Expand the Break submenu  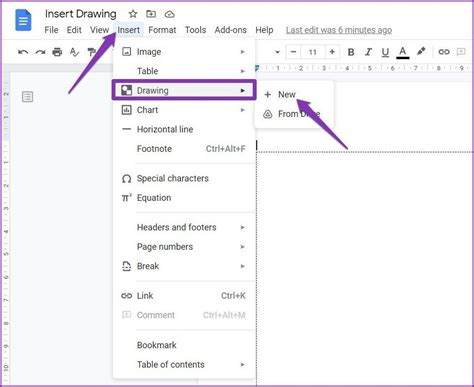(x=184, y=266)
